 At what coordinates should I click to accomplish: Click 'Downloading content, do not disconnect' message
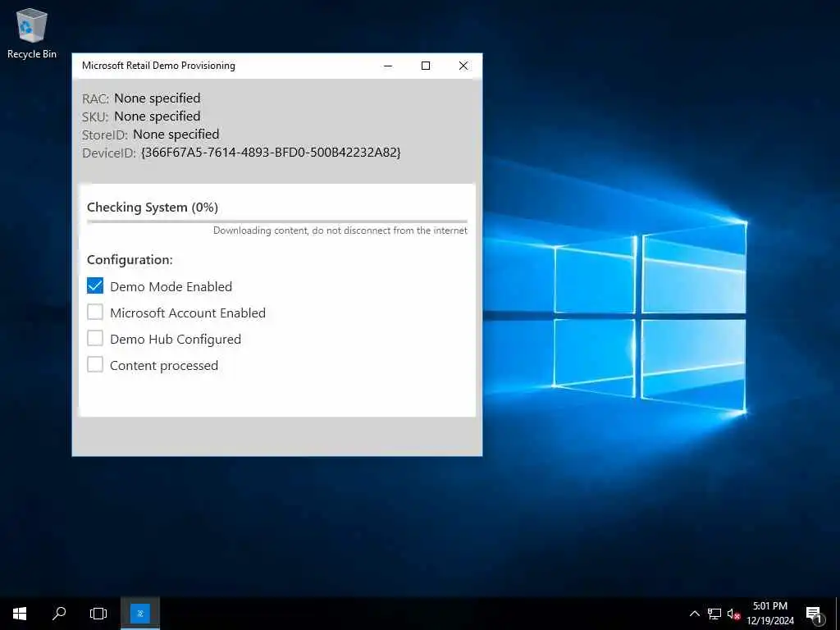tap(340, 231)
